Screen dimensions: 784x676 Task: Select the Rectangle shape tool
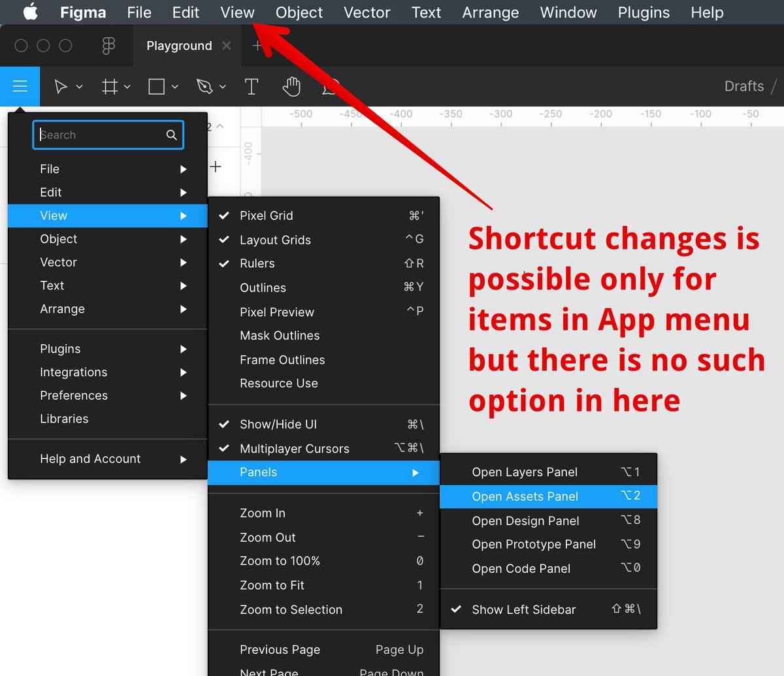click(x=156, y=86)
